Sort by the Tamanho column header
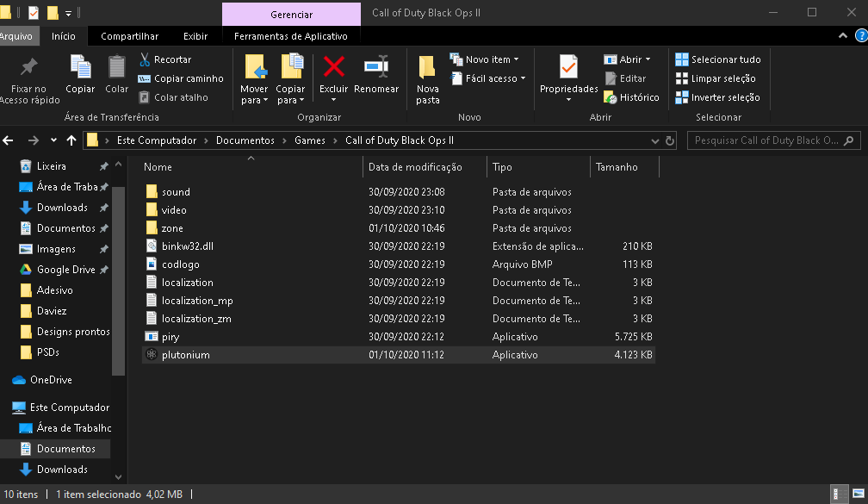Image resolution: width=868 pixels, height=504 pixels. point(617,167)
